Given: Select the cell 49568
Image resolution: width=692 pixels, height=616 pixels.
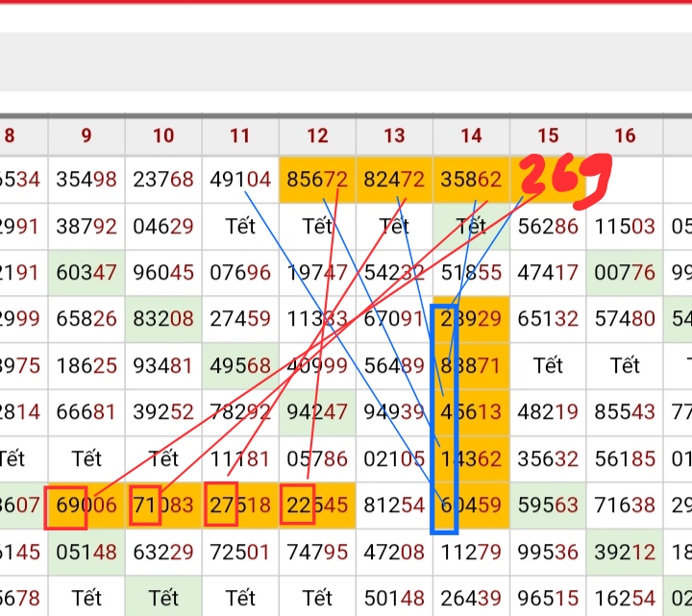Looking at the screenshot, I should click(x=240, y=365).
